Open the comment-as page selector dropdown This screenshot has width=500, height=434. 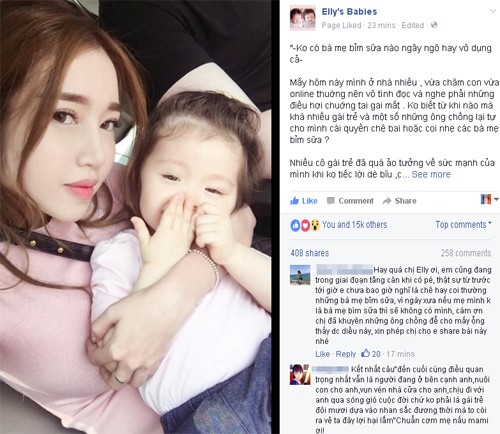(489, 199)
